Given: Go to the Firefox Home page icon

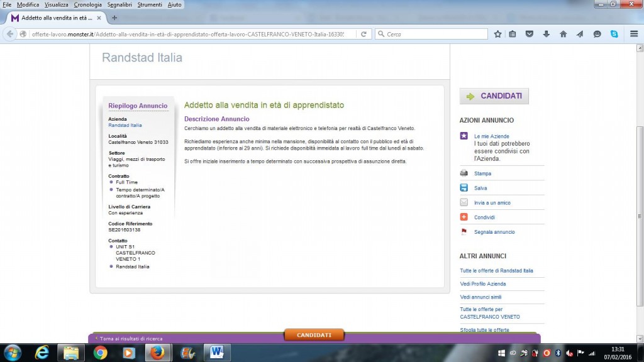Looking at the screenshot, I should coord(563,34).
